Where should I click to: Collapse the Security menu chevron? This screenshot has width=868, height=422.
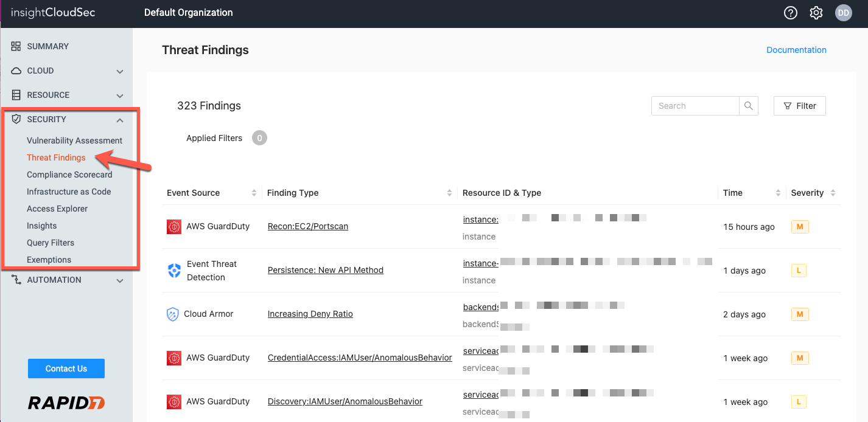(120, 120)
